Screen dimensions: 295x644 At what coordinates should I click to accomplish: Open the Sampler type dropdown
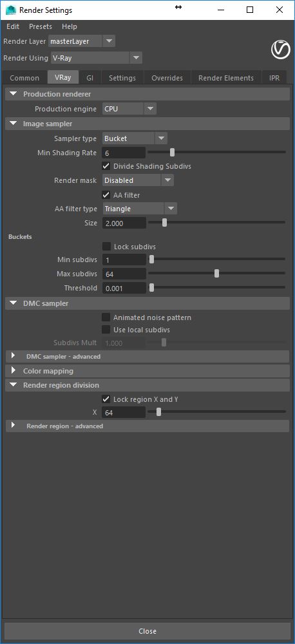coord(135,138)
